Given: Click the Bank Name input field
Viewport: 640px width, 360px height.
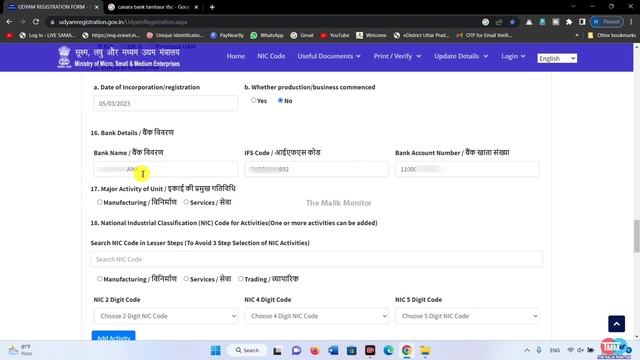Looking at the screenshot, I should (166, 169).
